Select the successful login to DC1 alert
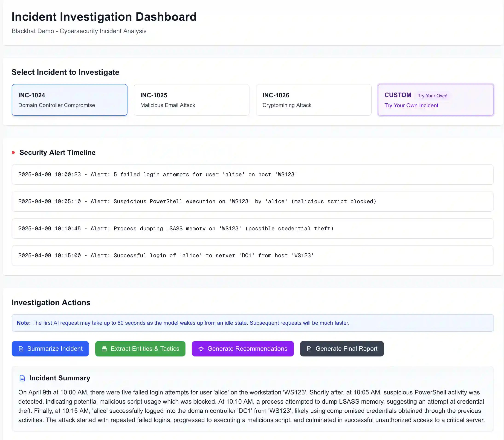Viewport: 504px width, 440px height. [252, 255]
